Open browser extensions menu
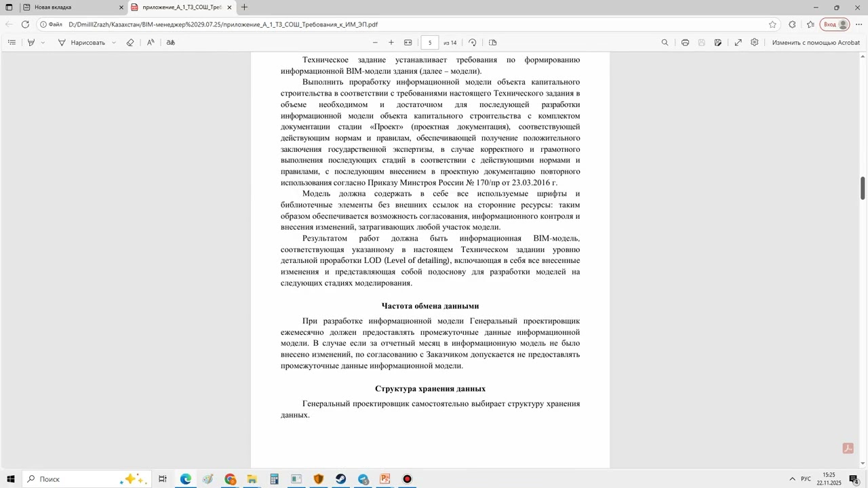This screenshot has width=868, height=488. click(792, 24)
